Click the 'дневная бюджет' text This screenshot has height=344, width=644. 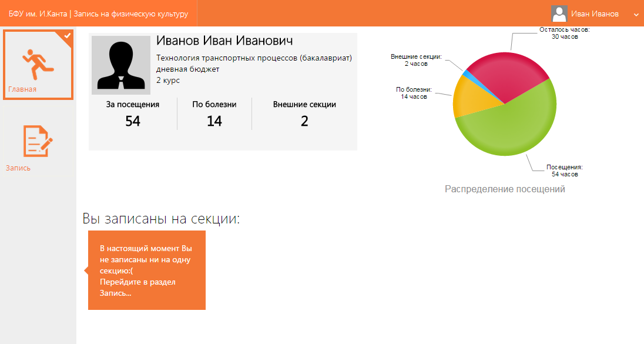point(187,69)
